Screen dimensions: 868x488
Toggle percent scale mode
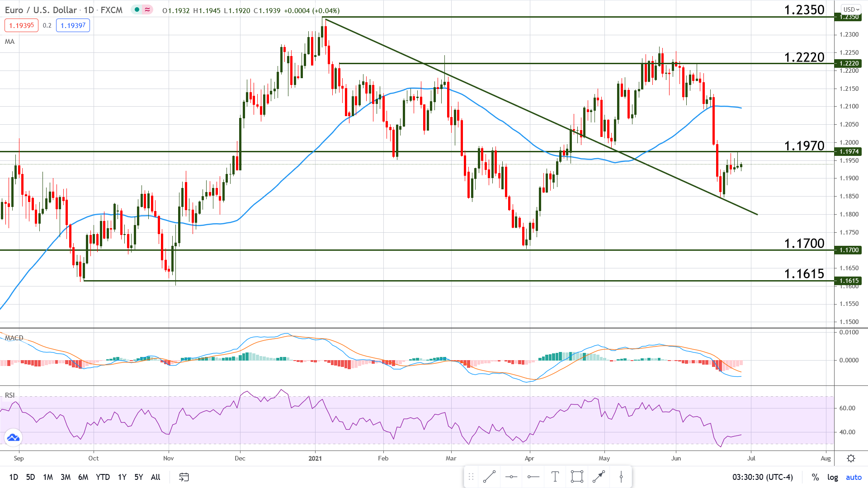click(x=816, y=477)
